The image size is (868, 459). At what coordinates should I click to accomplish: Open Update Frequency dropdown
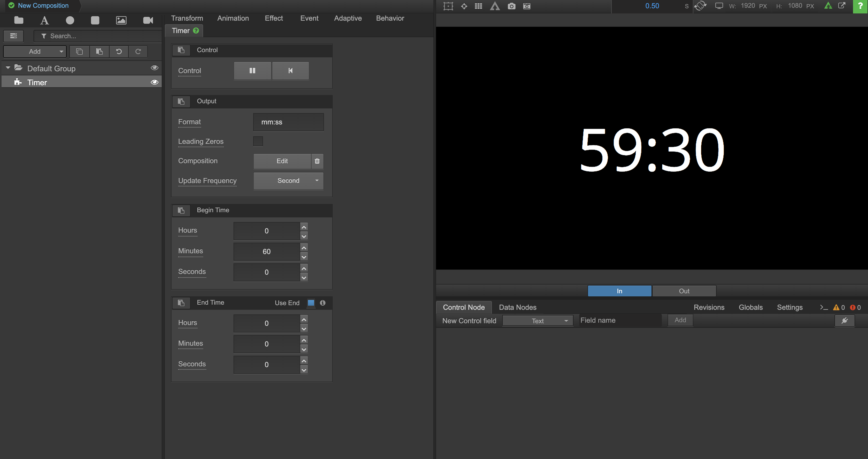click(x=289, y=181)
